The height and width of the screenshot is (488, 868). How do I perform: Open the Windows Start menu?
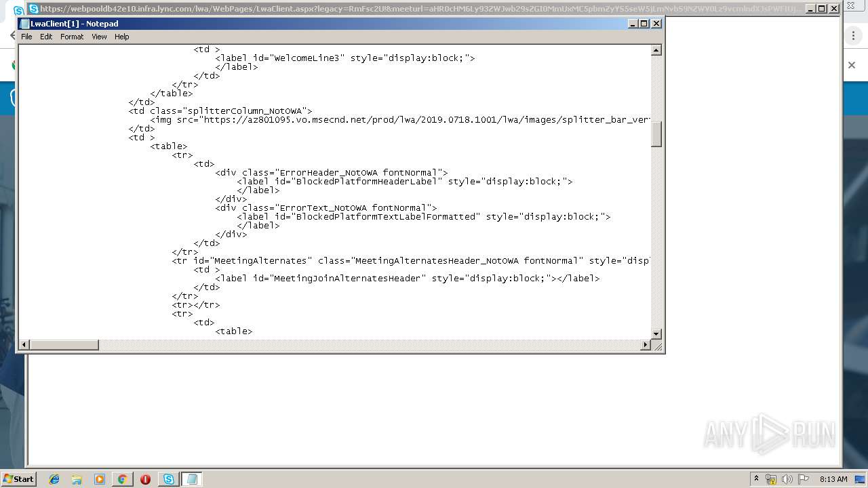tap(18, 479)
